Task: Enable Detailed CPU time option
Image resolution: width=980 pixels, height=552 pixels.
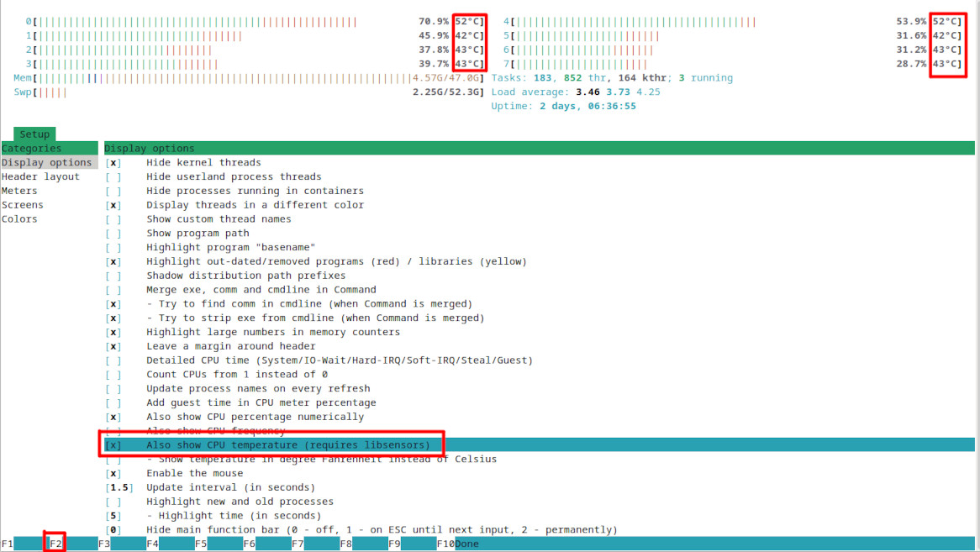Action: [113, 360]
